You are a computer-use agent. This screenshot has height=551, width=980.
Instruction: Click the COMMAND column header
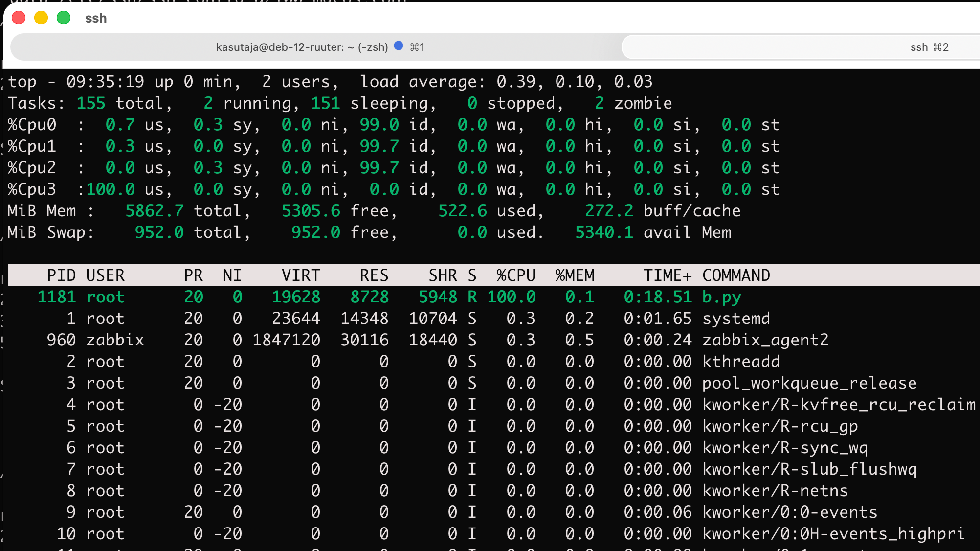coord(736,275)
